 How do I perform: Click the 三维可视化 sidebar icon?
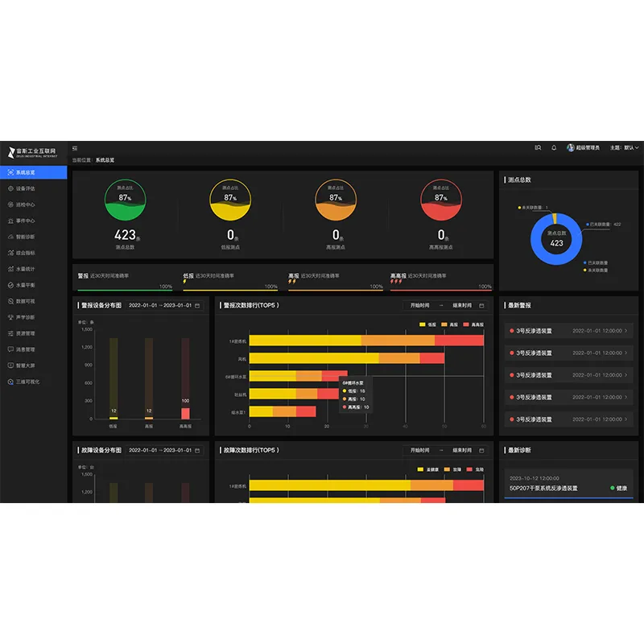[x=10, y=382]
